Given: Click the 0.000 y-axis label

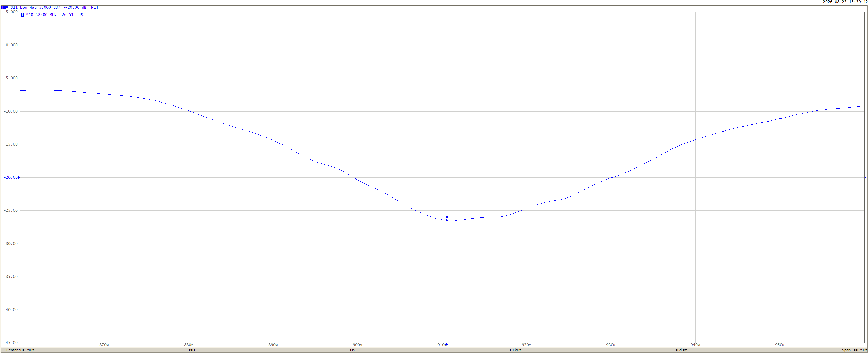Looking at the screenshot, I should [x=12, y=45].
